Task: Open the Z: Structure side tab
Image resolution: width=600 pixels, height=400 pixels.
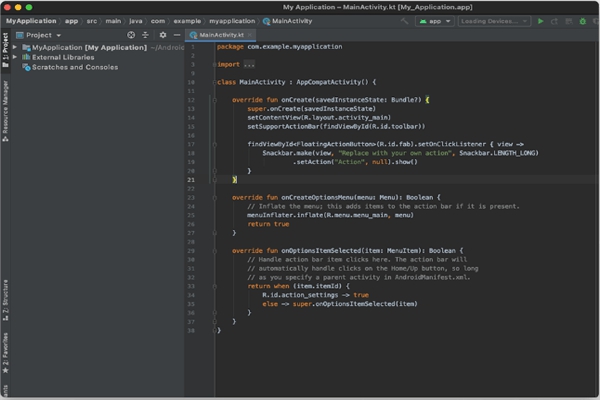Action: (5, 297)
